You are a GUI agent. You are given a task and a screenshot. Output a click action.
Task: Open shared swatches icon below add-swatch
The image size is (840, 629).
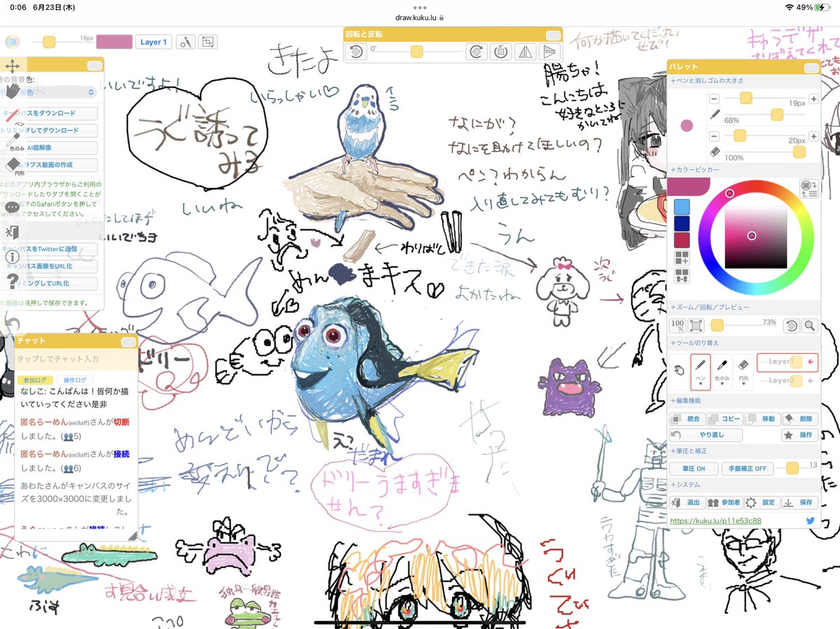(x=682, y=276)
